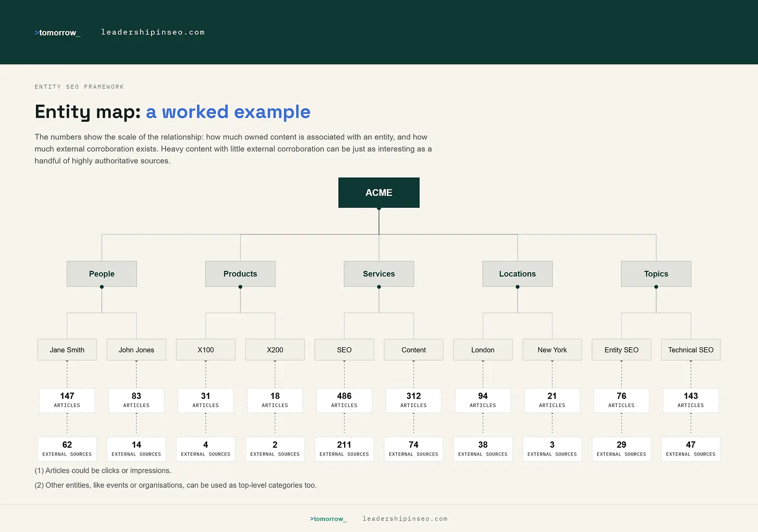Select the Entity SEO topic box
The width and height of the screenshot is (758, 532).
(x=622, y=350)
